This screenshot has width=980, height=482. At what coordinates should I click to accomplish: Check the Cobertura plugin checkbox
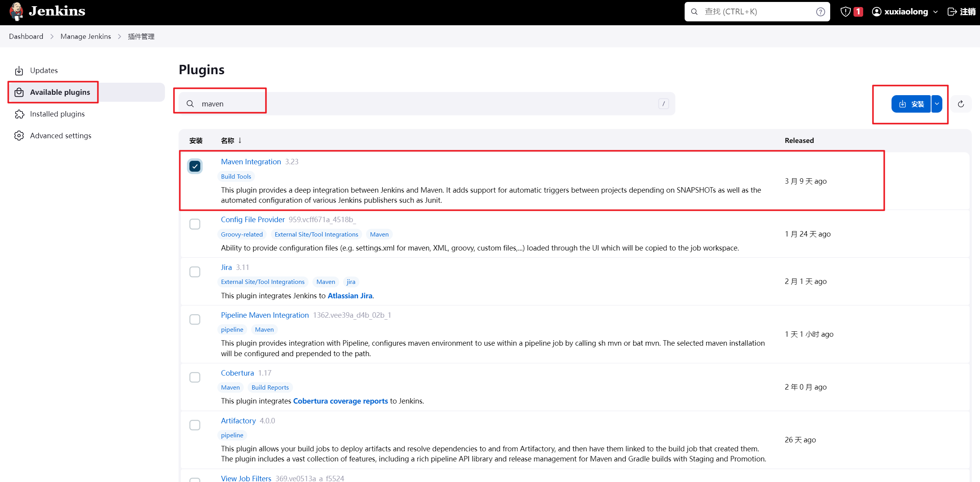[x=195, y=378]
